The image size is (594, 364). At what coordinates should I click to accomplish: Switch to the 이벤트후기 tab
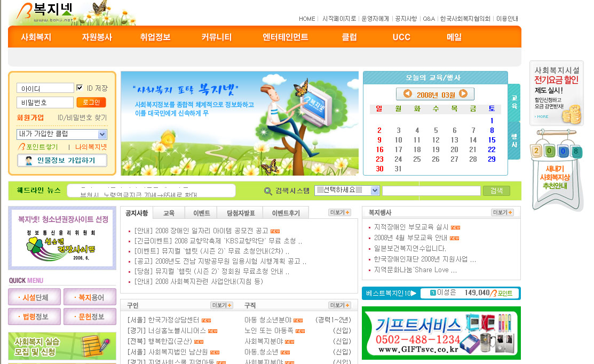pos(286,213)
